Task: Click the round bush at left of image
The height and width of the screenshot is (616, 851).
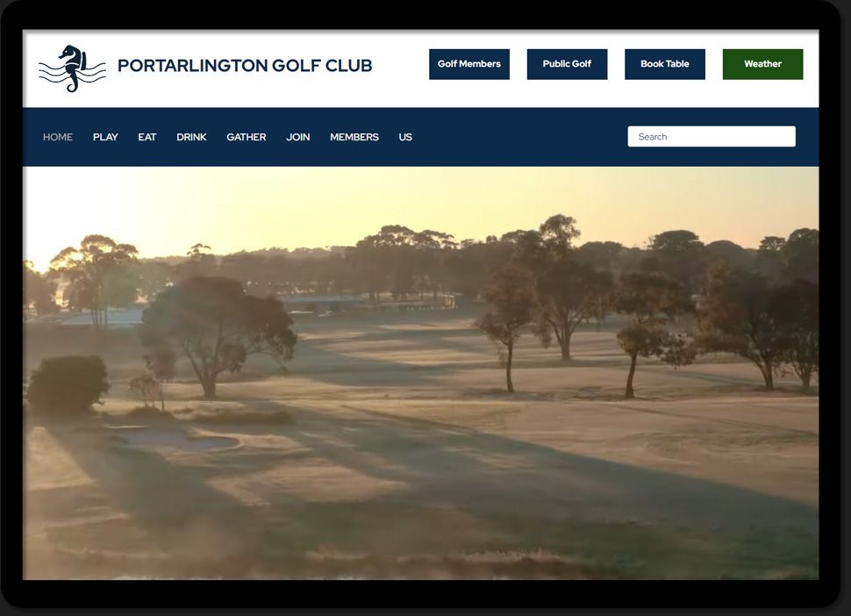Action: [68, 383]
